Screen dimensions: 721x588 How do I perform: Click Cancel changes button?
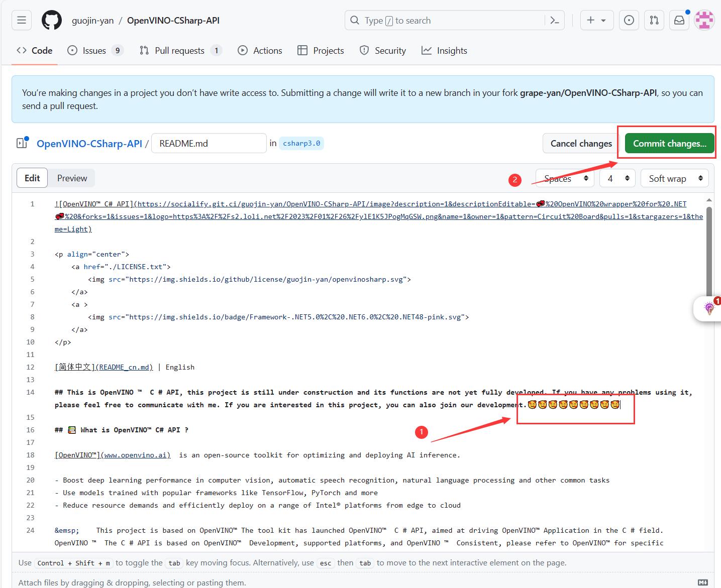[x=581, y=143]
